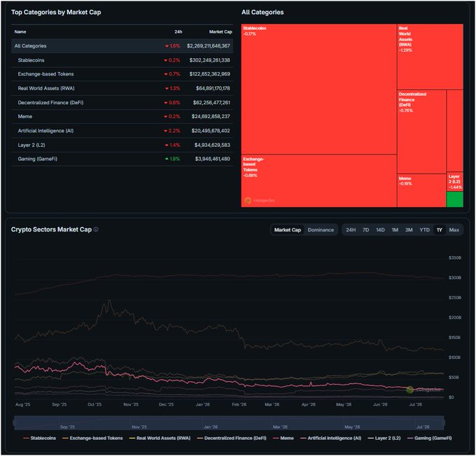Open the Crypto Sectors Market Cap info icon
476x456 pixels.
pos(96,229)
